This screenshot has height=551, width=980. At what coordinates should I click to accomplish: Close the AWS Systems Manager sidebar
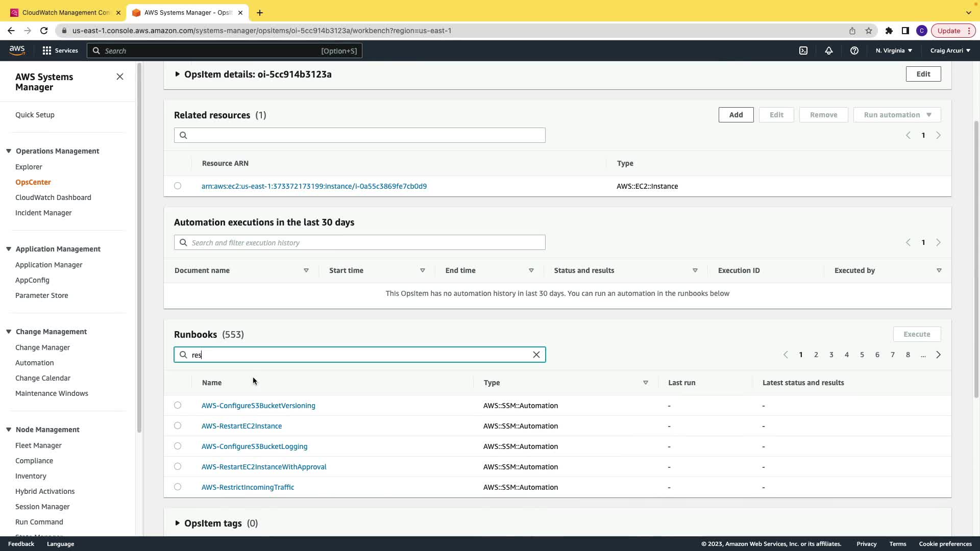pyautogui.click(x=120, y=77)
